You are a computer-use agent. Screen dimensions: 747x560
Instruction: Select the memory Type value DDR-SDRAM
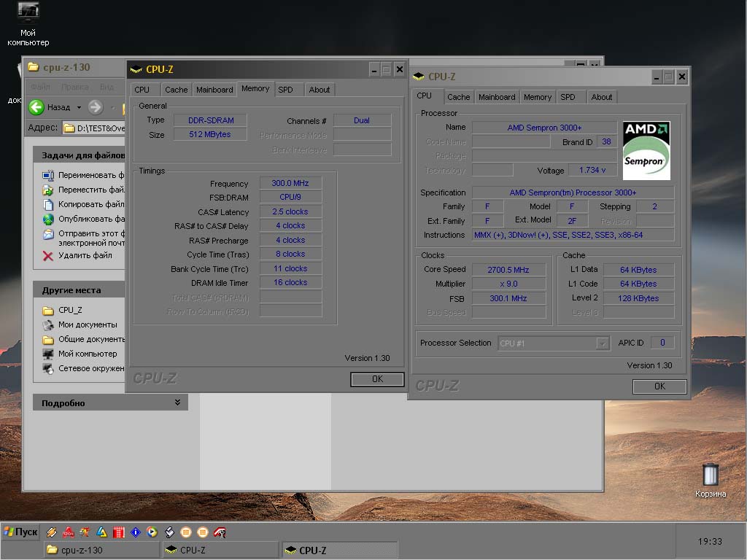point(211,121)
